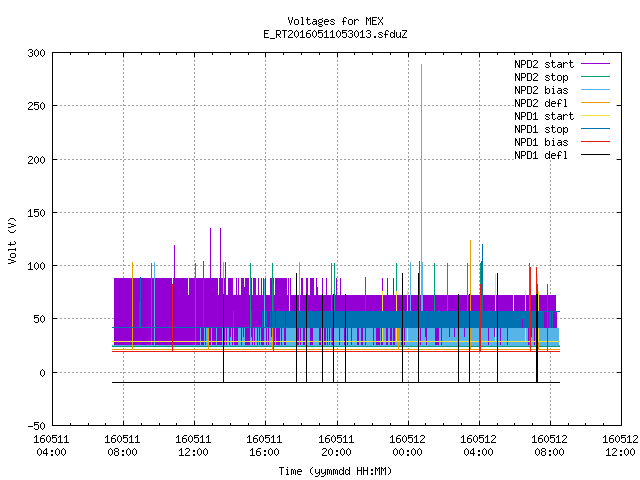Click the black NPD1 defl baseline at -10 V
Image resolution: width=640 pixels, height=480 pixels.
tap(336, 382)
